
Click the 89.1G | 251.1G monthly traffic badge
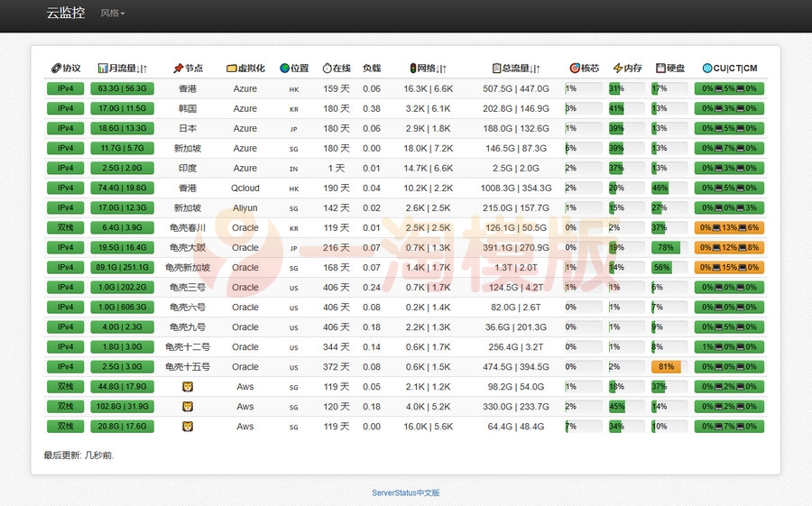[x=122, y=267]
